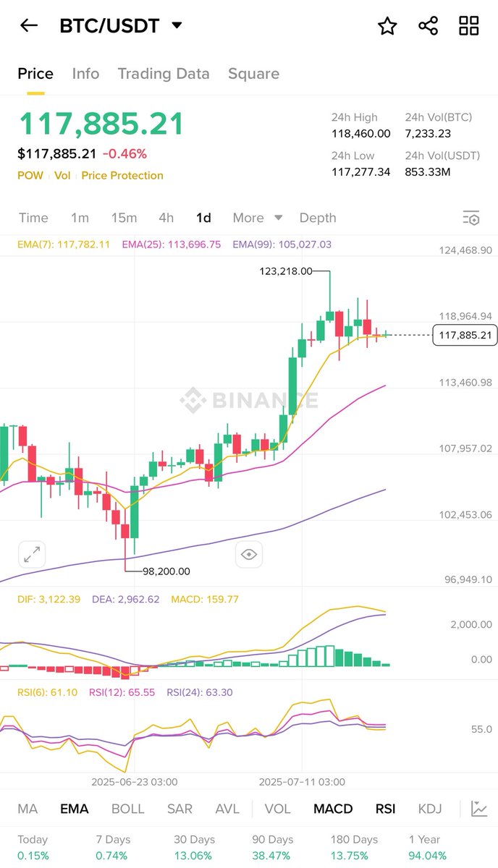
Task: Select the 1d timeframe
Action: pos(203,218)
